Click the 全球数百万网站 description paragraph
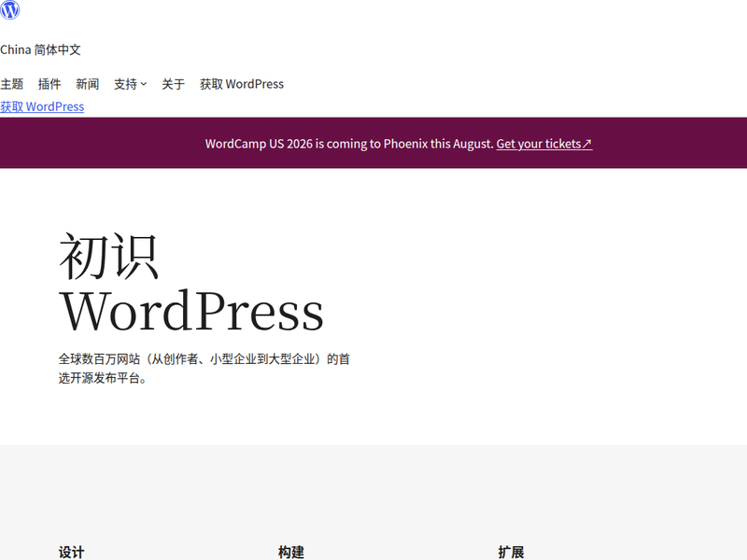 [x=204, y=369]
